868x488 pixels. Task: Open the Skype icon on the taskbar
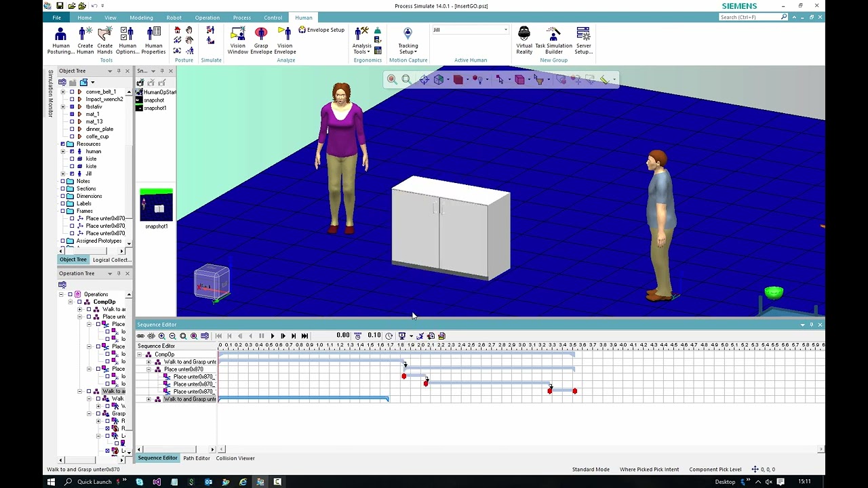point(140,482)
